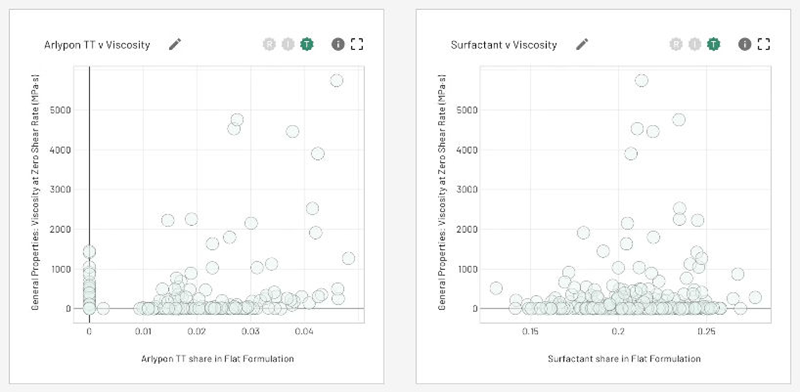Select the rightmost point in Surfactant chart
Viewport: 800px width, 392px height.
[x=755, y=298]
